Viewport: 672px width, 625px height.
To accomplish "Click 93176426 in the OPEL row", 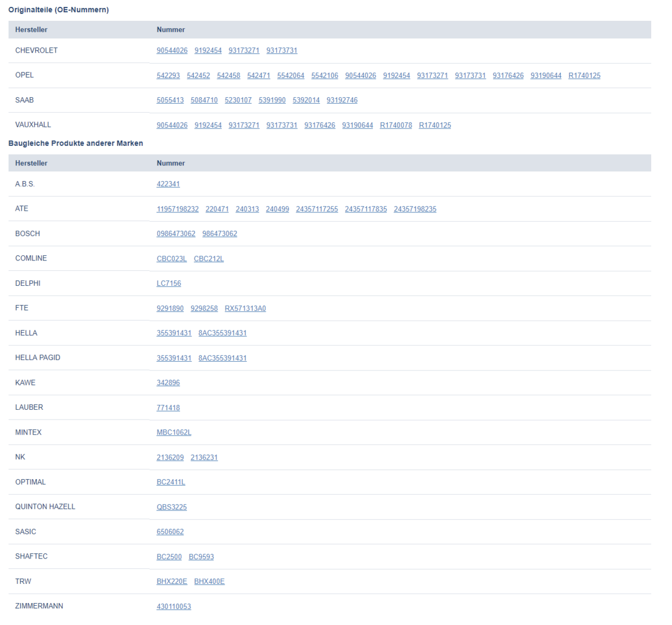I will [x=508, y=75].
